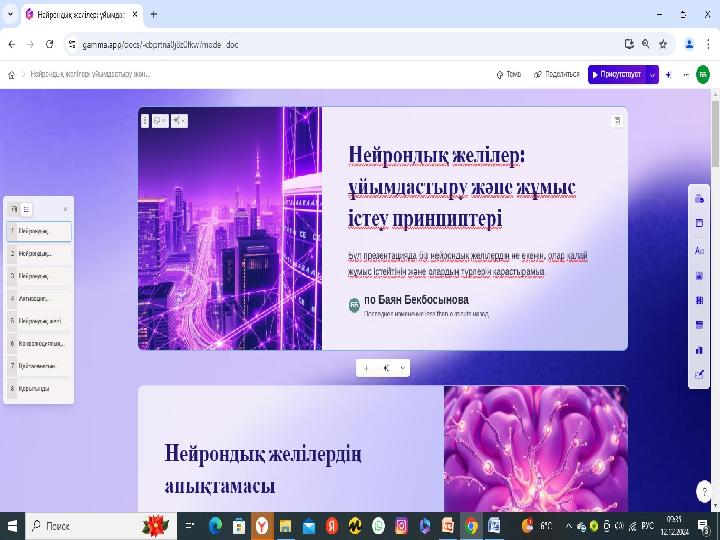The image size is (720, 540).
Task: Open embed apps in the right toolbar
Action: click(x=699, y=325)
